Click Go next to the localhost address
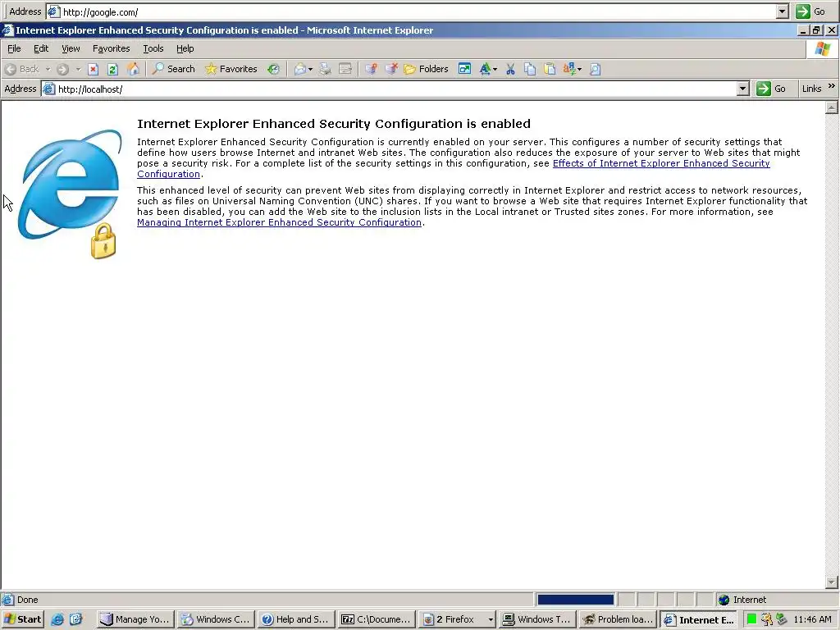This screenshot has height=630, width=840. coord(771,89)
